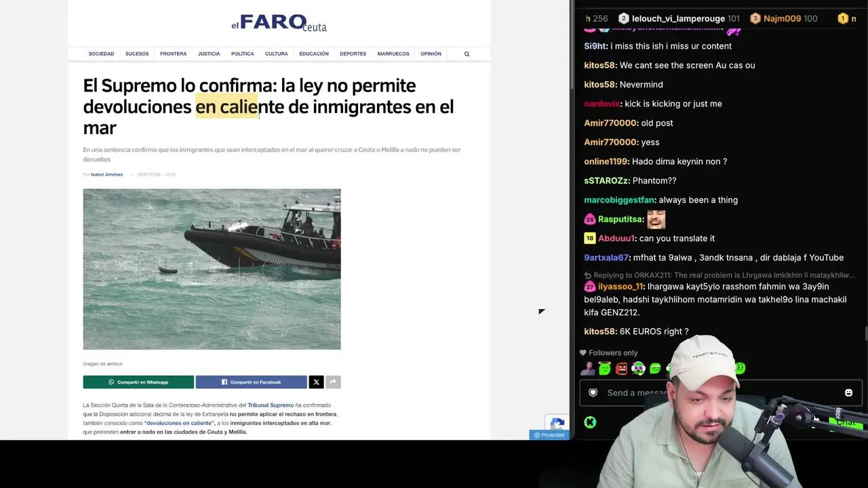Open the Sucesos section
Image resolution: width=868 pixels, height=488 pixels.
tap(137, 54)
